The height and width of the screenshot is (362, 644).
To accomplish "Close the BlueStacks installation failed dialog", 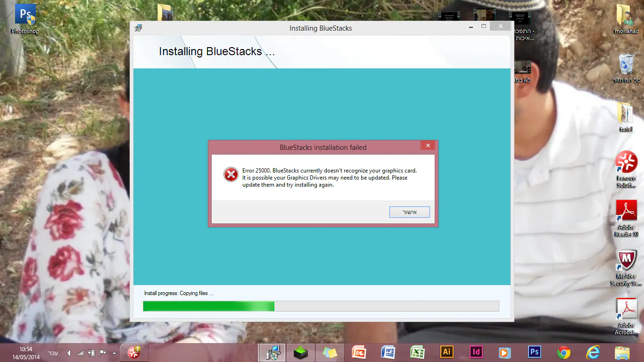I will [x=428, y=146].
